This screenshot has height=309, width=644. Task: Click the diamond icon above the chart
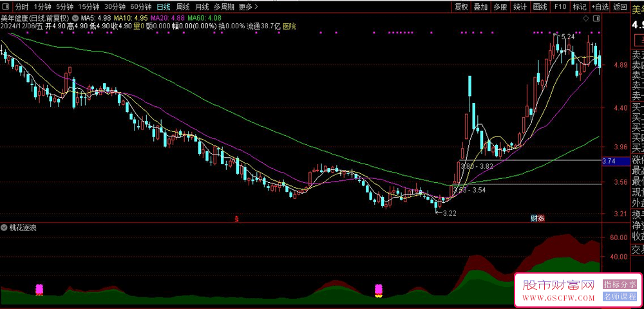[x=586, y=19]
